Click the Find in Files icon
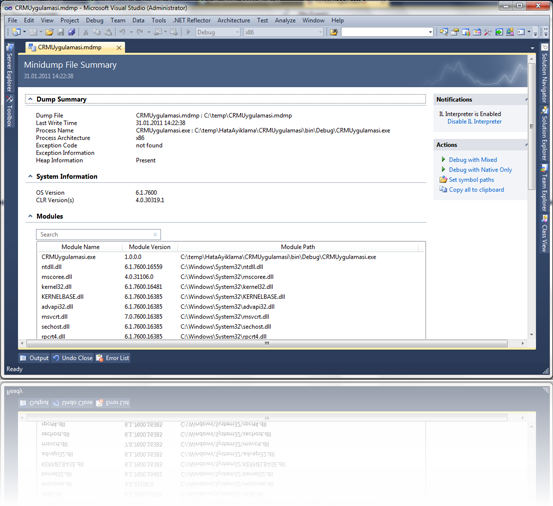Viewport: 553px width, 506px height. coord(334,32)
